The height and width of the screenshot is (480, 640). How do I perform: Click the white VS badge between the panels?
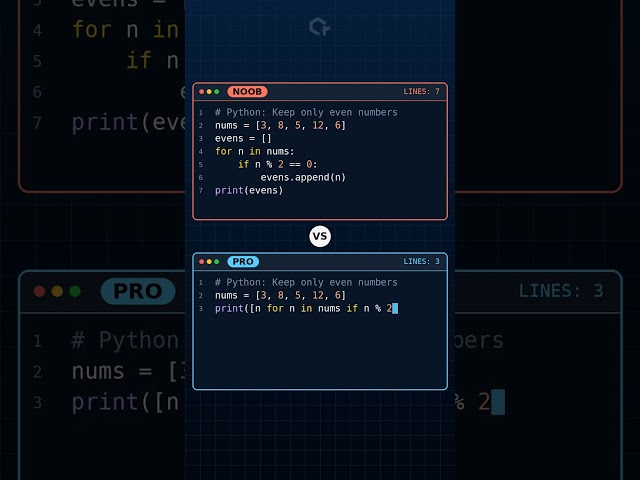click(x=320, y=236)
